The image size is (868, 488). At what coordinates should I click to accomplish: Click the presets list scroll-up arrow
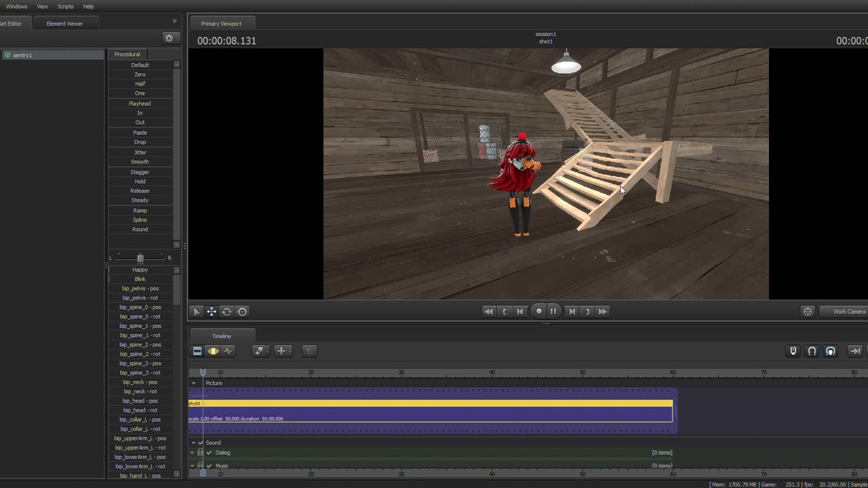177,64
